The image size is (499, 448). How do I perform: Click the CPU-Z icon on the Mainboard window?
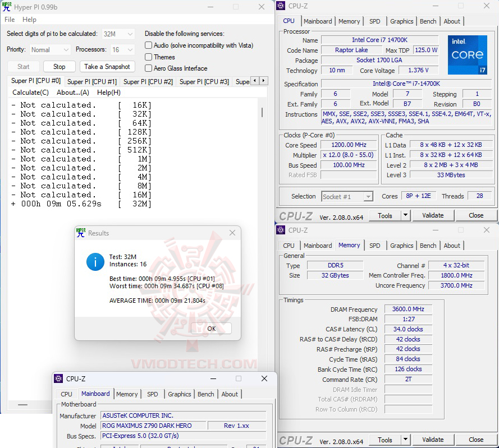tap(57, 378)
